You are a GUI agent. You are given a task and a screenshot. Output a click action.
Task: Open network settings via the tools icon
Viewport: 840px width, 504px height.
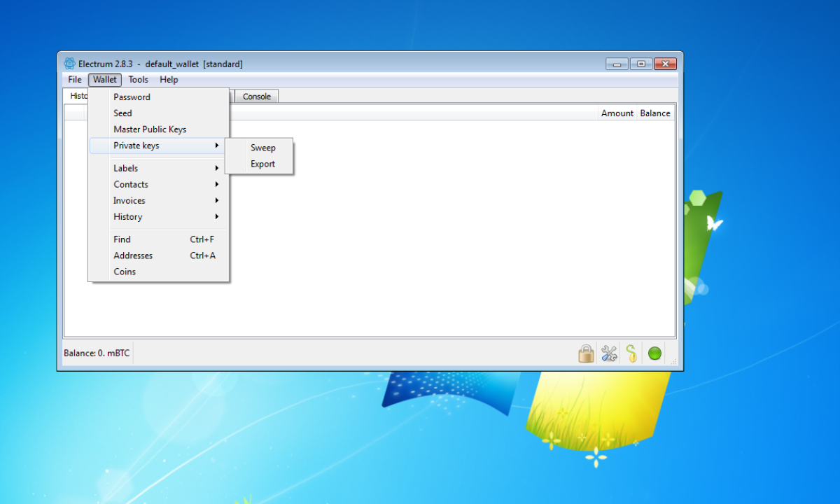tap(608, 353)
